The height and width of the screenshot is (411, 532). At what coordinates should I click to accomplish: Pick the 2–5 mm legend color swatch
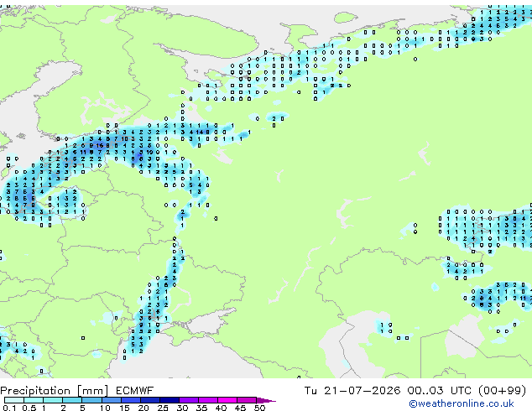coord(73,400)
